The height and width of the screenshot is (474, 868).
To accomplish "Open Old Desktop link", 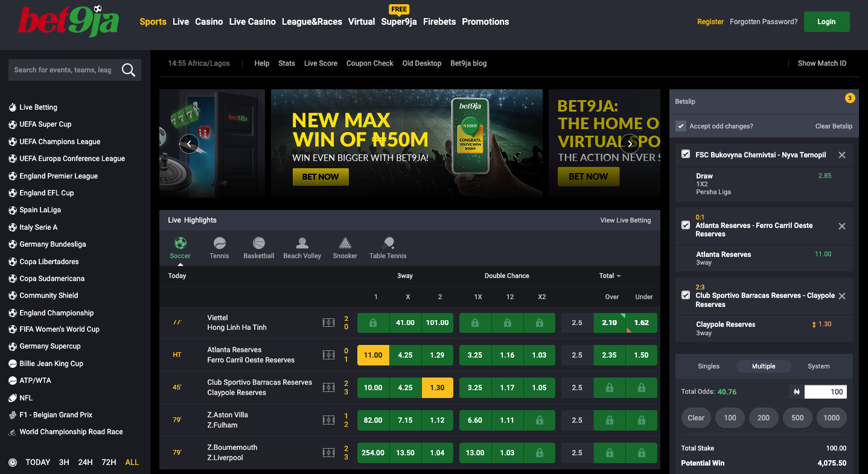I will click(422, 63).
